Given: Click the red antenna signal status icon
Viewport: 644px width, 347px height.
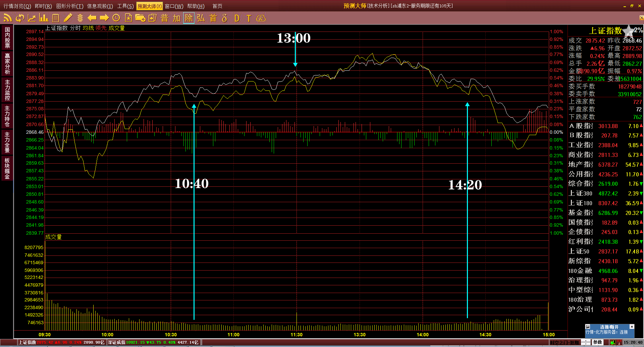Looking at the screenshot, I should point(619,342).
